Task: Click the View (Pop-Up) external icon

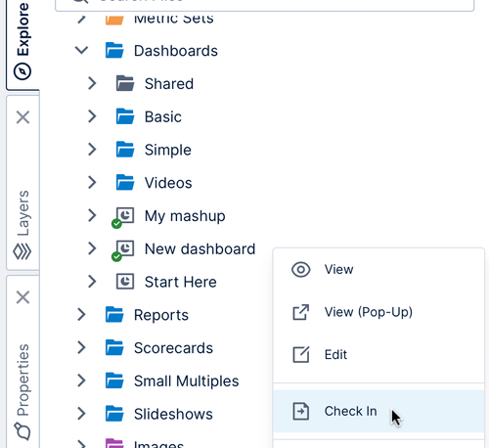Action: 300,312
